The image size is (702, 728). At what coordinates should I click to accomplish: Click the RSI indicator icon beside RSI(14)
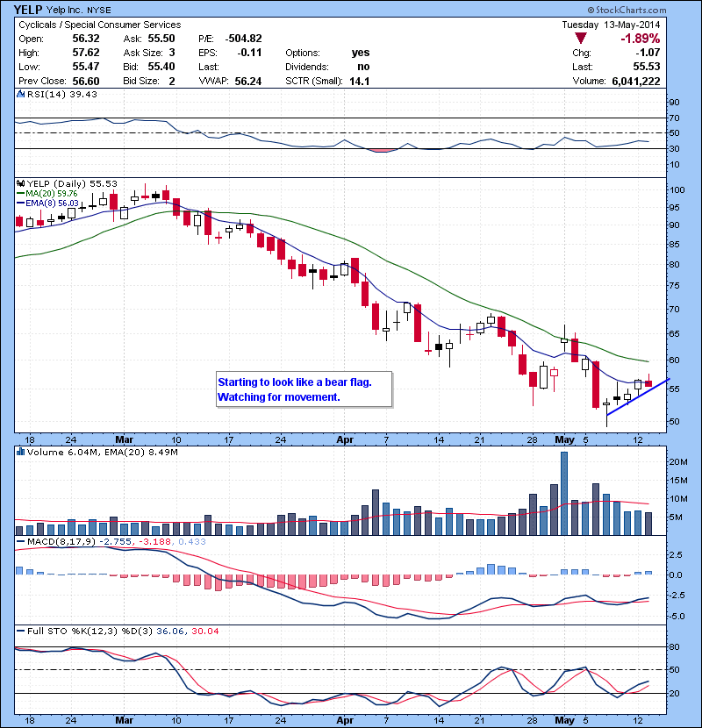pyautogui.click(x=20, y=94)
